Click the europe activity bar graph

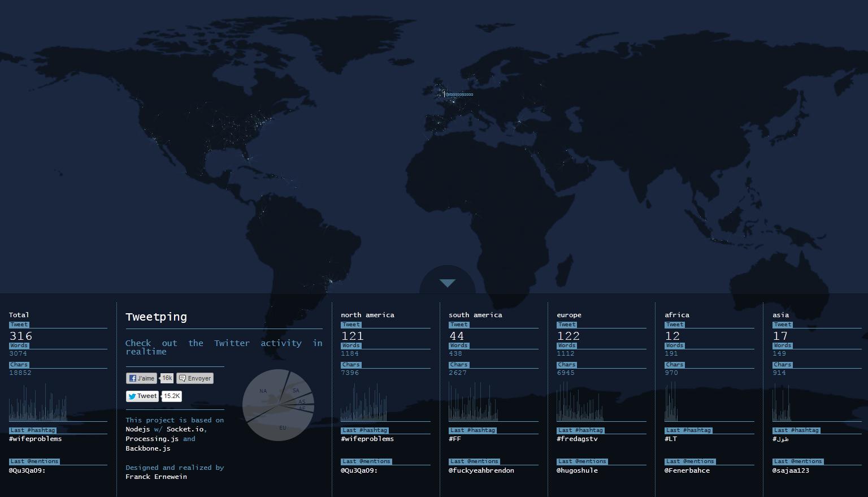(580, 401)
